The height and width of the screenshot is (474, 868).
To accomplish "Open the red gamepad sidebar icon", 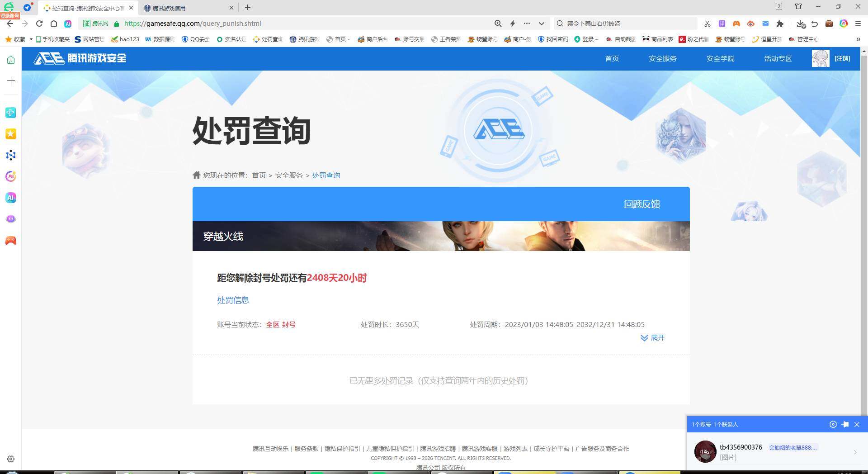I will point(11,240).
